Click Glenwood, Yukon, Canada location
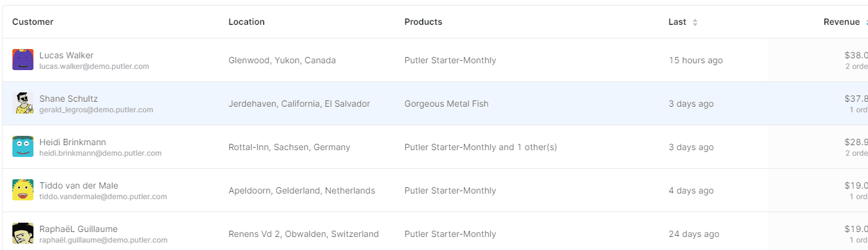This screenshot has width=868, height=250. tap(282, 61)
